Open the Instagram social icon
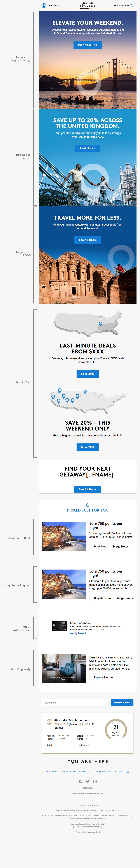 [x=95, y=781]
